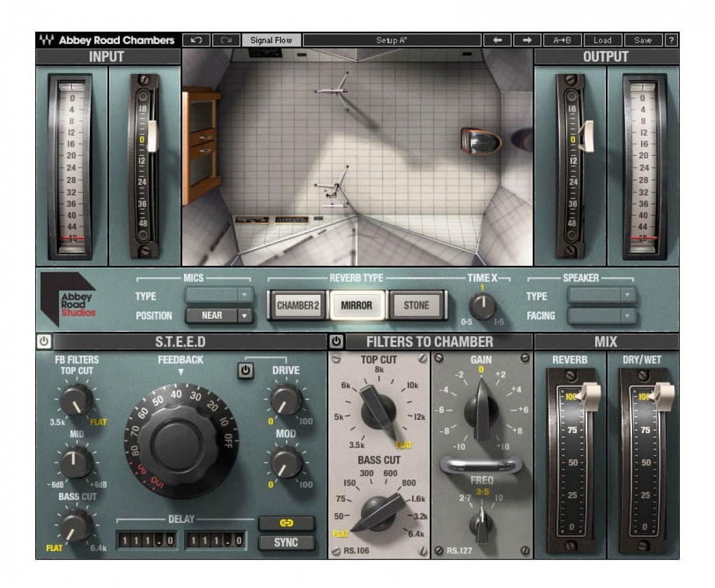Click the Load button
The image size is (715, 588).
(x=602, y=41)
